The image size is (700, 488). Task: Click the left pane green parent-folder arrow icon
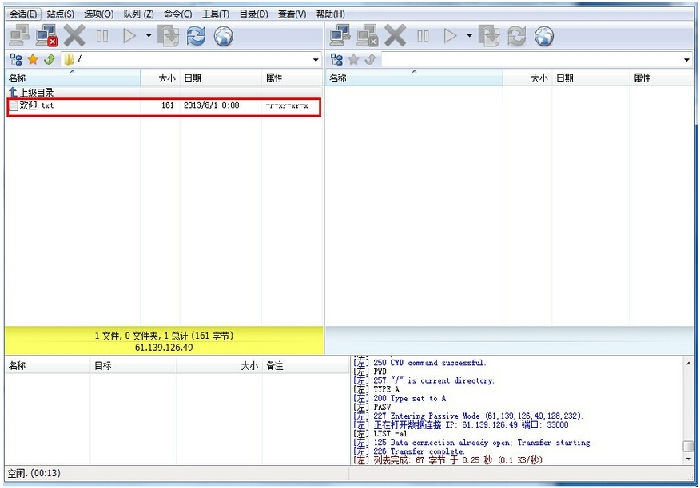tap(48, 60)
